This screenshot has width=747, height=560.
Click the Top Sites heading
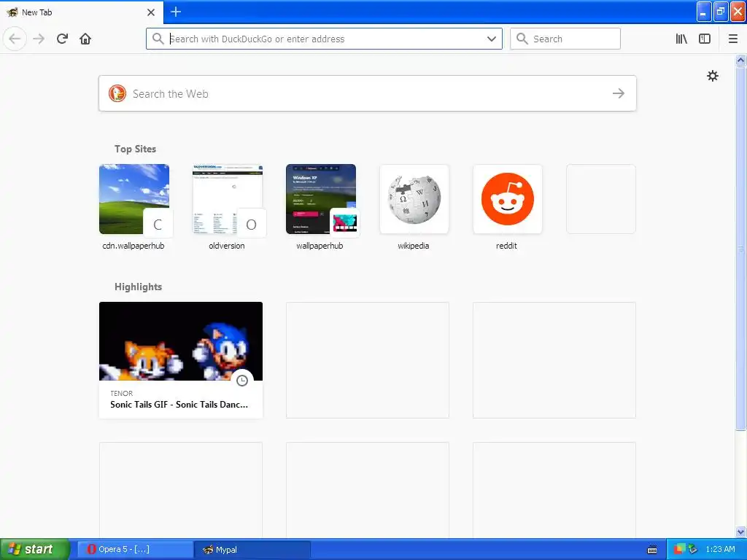(135, 149)
